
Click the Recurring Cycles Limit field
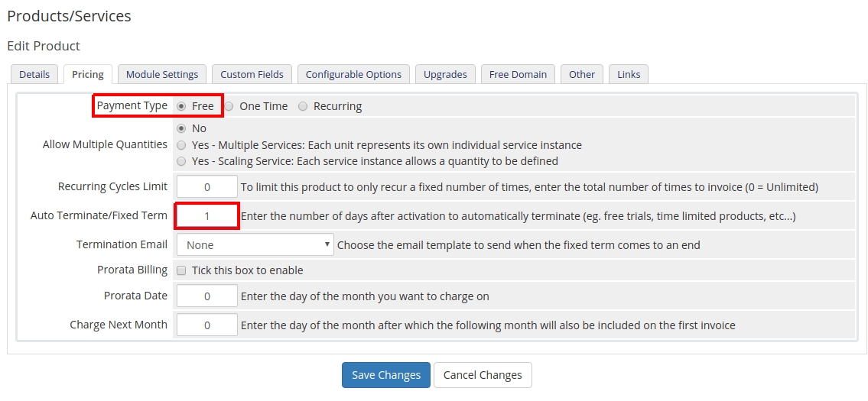pyautogui.click(x=207, y=187)
